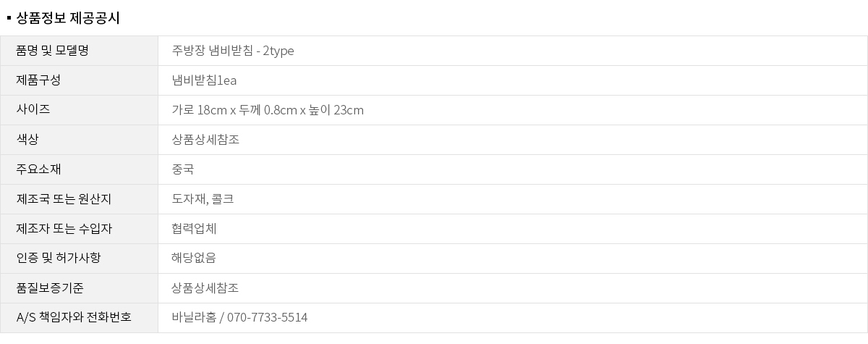Select the 냄비받침1ea value text
The width and height of the screenshot is (868, 344).
coord(204,80)
